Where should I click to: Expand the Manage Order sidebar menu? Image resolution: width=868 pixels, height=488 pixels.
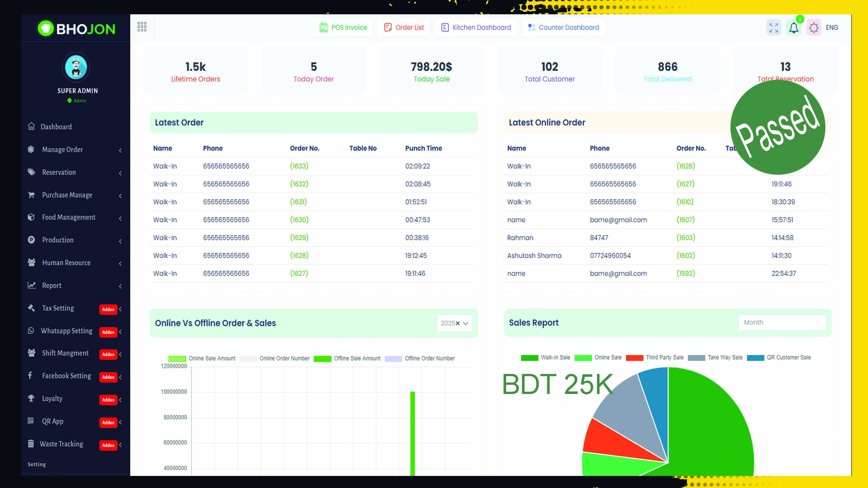click(62, 149)
